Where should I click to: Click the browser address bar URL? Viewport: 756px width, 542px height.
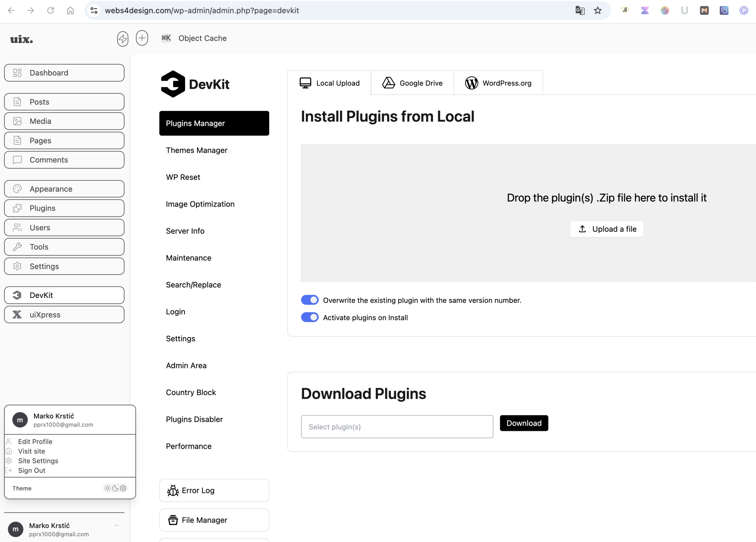coord(202,11)
